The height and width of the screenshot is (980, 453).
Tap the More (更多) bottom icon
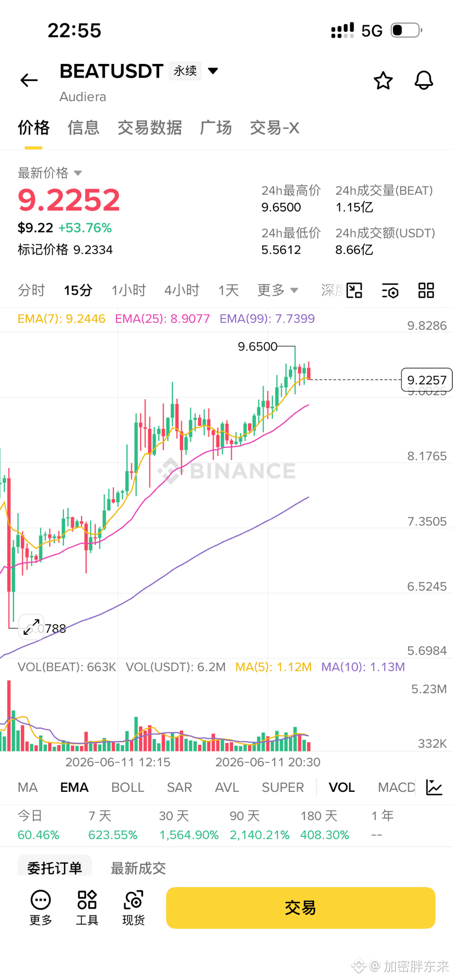pos(40,908)
